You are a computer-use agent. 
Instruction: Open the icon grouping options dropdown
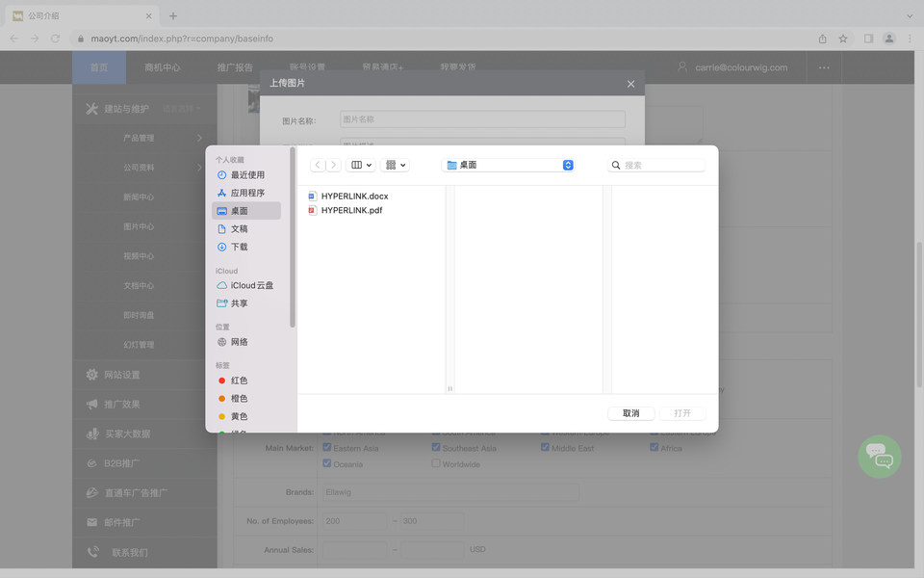pos(396,165)
